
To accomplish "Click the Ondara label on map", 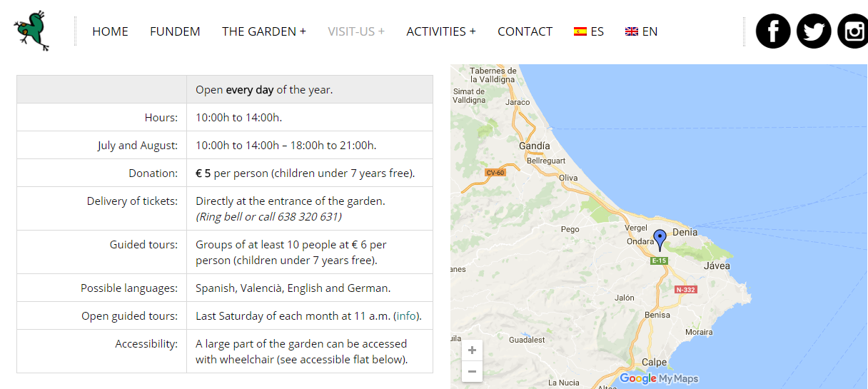I will point(640,241).
